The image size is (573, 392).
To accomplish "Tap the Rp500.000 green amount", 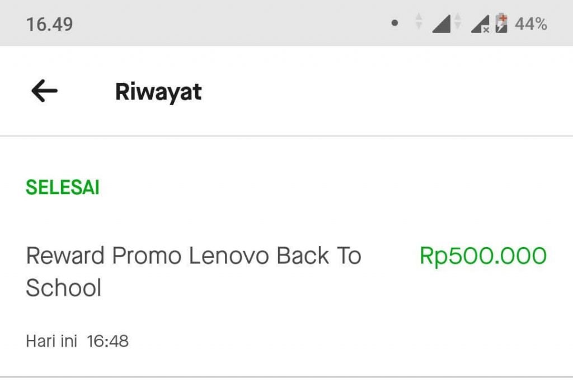I will 483,256.
